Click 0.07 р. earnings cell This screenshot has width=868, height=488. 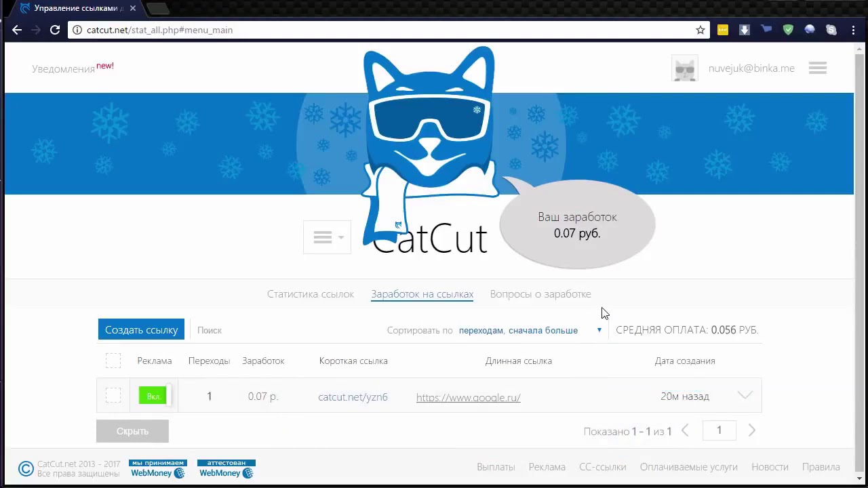click(263, 396)
